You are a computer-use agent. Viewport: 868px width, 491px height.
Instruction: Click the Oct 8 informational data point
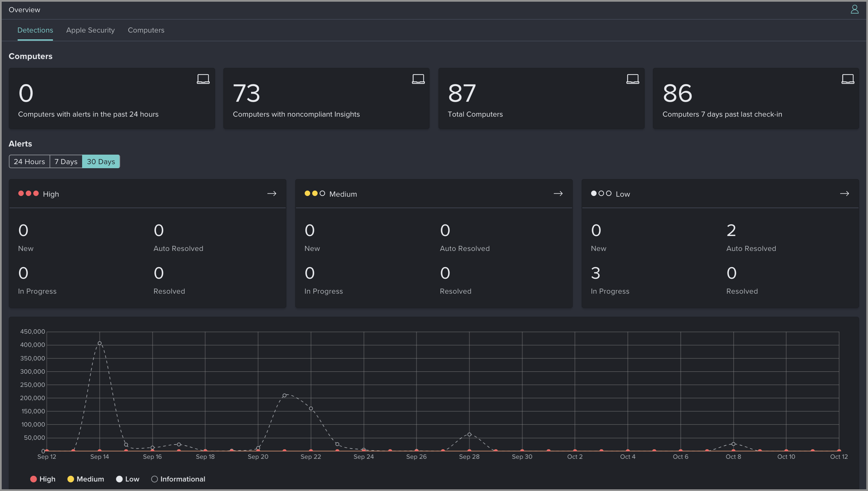[733, 444]
